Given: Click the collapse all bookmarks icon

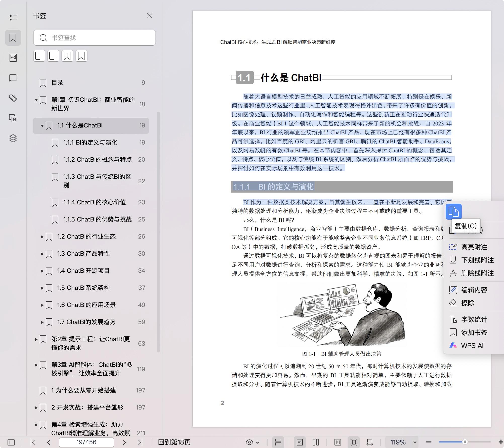Looking at the screenshot, I should click(53, 56).
